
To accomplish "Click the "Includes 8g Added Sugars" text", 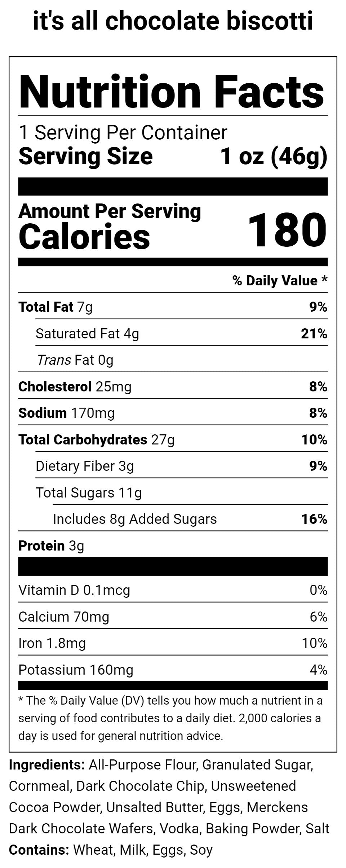I will (135, 519).
